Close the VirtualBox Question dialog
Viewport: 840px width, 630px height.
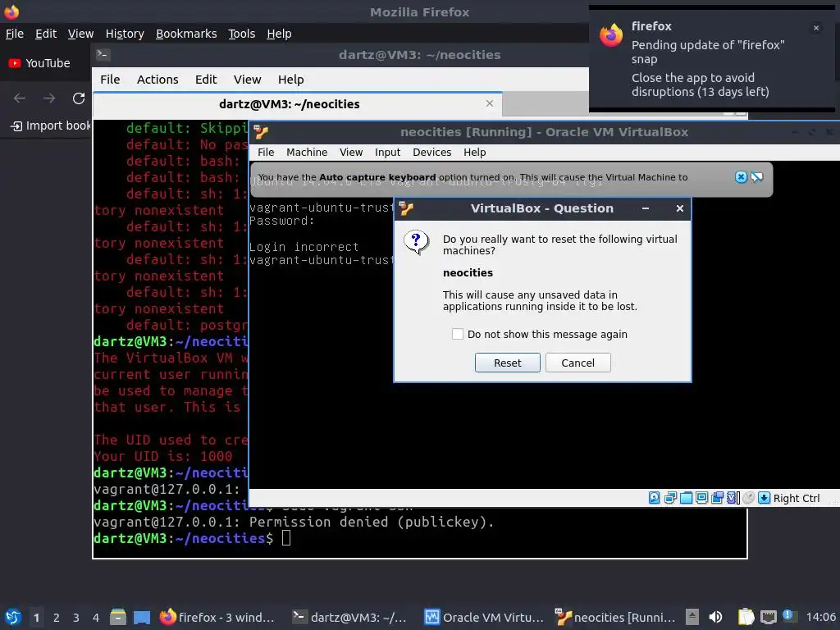(x=680, y=208)
